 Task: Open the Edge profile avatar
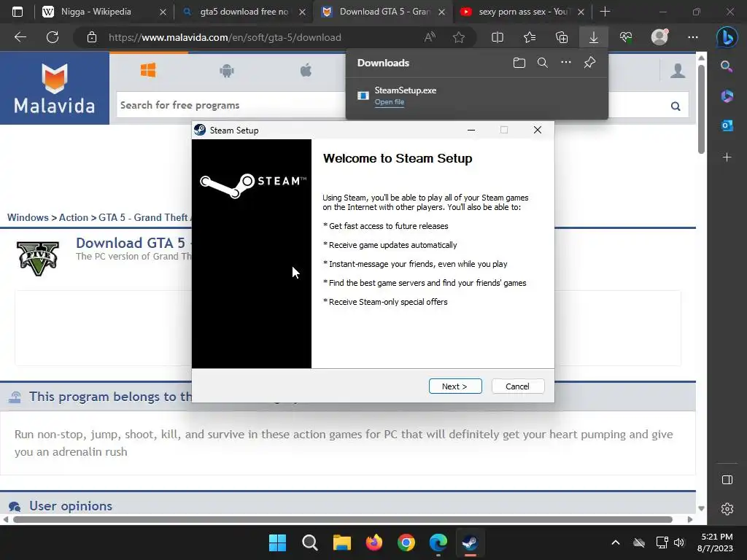click(x=659, y=37)
